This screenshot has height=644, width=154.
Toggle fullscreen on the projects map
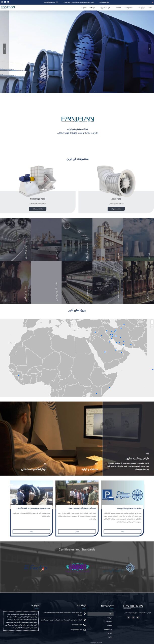pyautogui.click(x=152, y=327)
